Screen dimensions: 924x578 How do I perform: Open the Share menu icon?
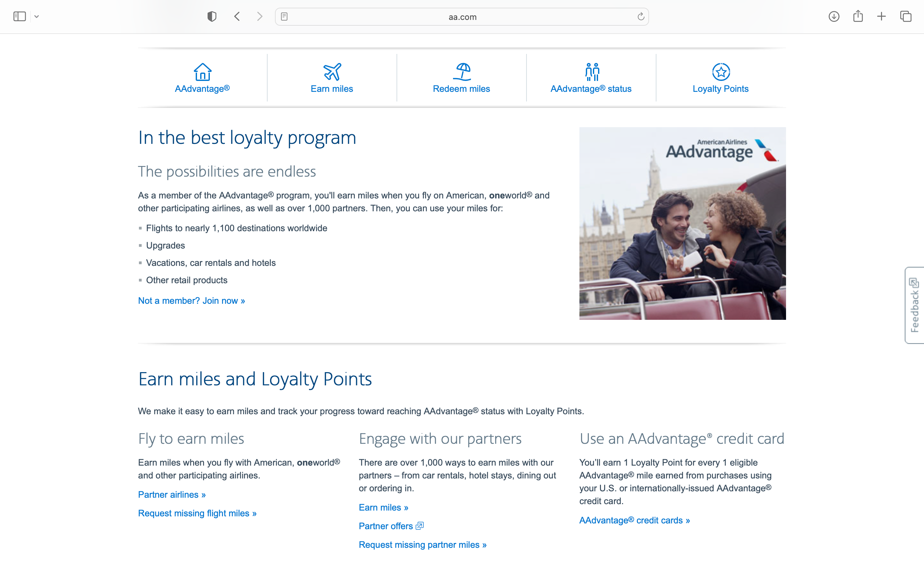tap(858, 16)
